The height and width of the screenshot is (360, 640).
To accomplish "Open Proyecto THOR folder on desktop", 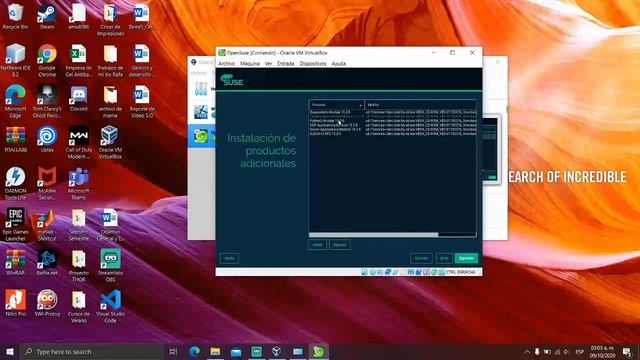I will pos(78,265).
